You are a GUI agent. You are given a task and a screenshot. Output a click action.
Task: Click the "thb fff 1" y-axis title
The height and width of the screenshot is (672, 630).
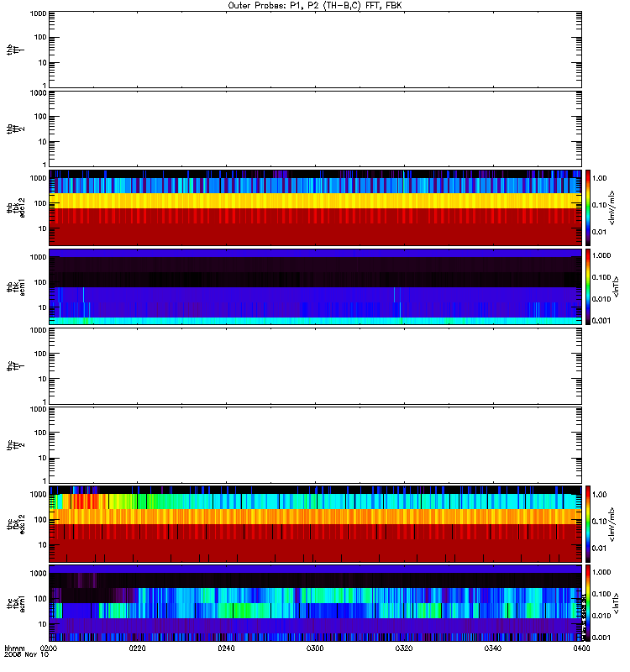(x=15, y=50)
